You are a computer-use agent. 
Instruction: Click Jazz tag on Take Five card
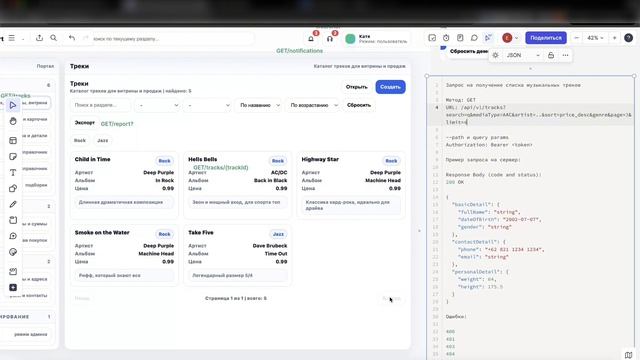coord(278,234)
